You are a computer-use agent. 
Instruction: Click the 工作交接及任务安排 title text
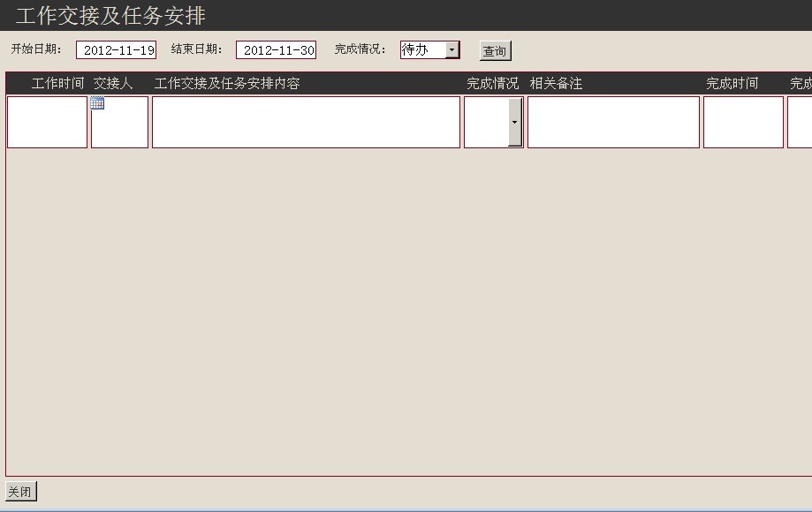[110, 16]
